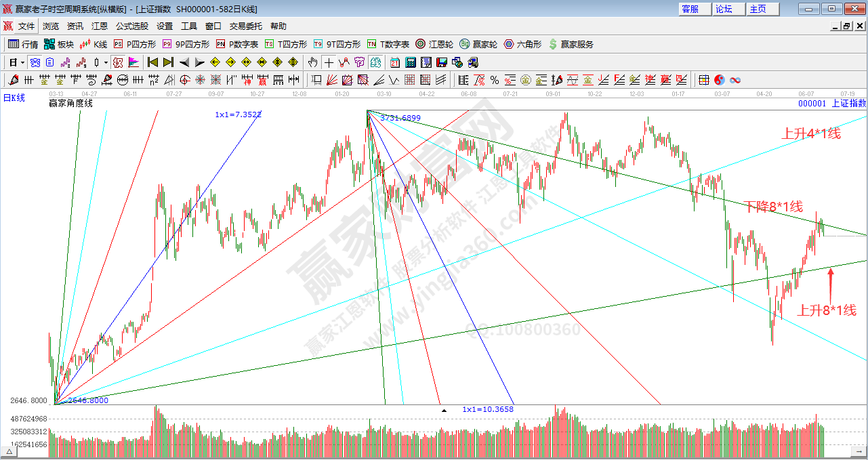
Task: Expand the bottom-left triangle panel button
Action: tap(10, 451)
